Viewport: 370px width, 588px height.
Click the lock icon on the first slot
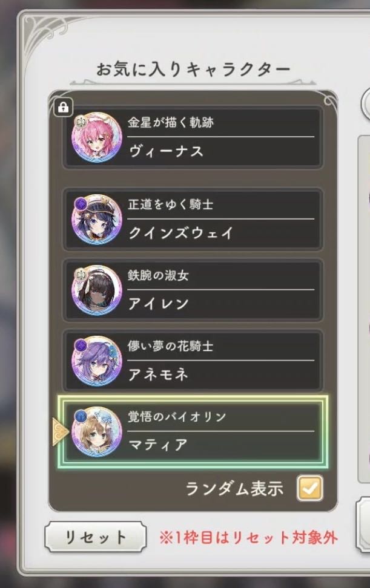tap(64, 107)
